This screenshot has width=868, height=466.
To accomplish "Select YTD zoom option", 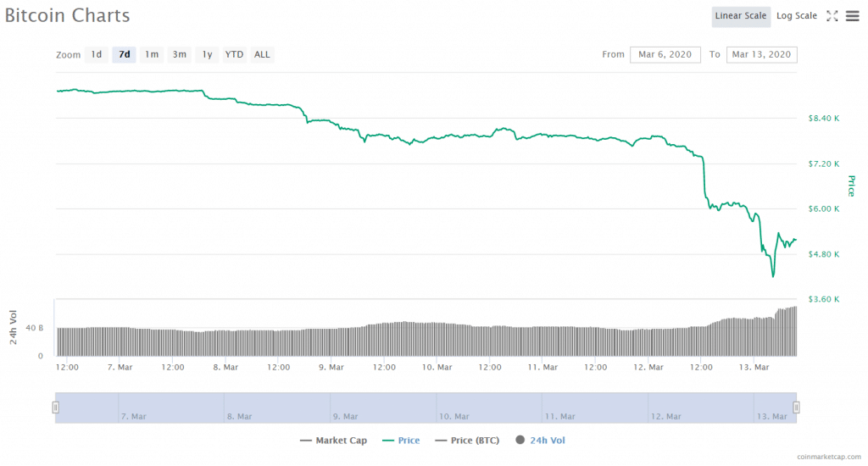I will point(234,54).
